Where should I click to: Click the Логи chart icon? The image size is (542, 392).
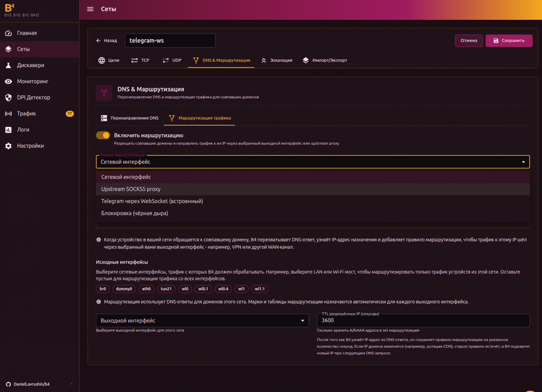coord(8,130)
